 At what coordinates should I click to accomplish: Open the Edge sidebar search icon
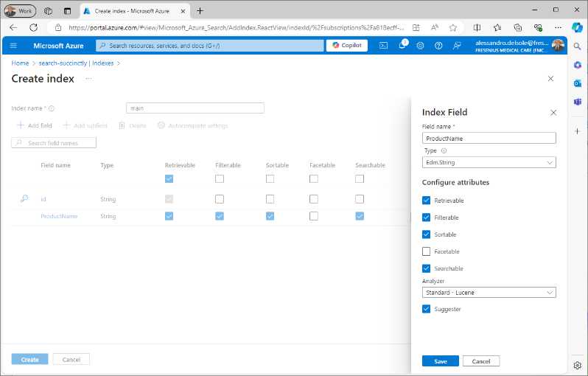click(x=577, y=46)
